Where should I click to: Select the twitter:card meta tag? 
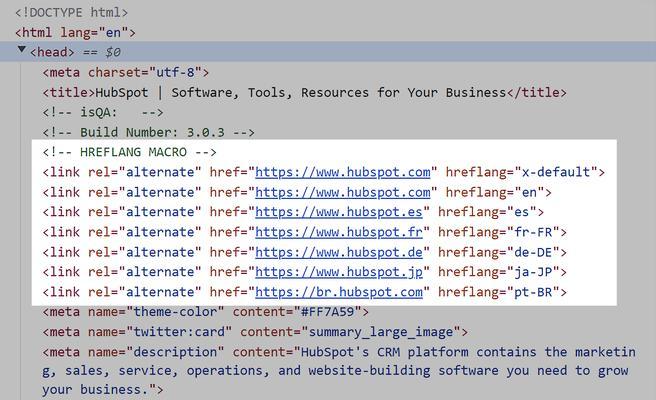255,332
